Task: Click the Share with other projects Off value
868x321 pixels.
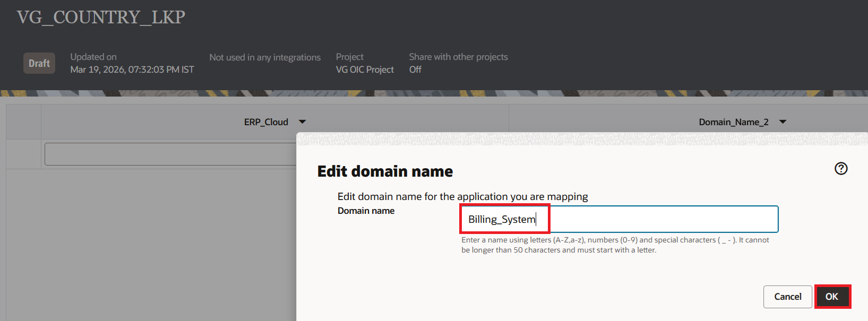Action: 415,70
